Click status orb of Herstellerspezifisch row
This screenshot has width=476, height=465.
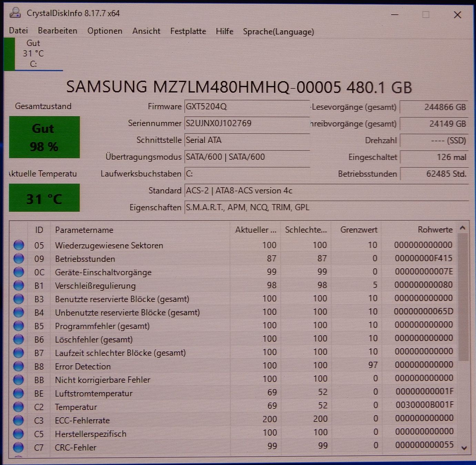click(x=19, y=433)
